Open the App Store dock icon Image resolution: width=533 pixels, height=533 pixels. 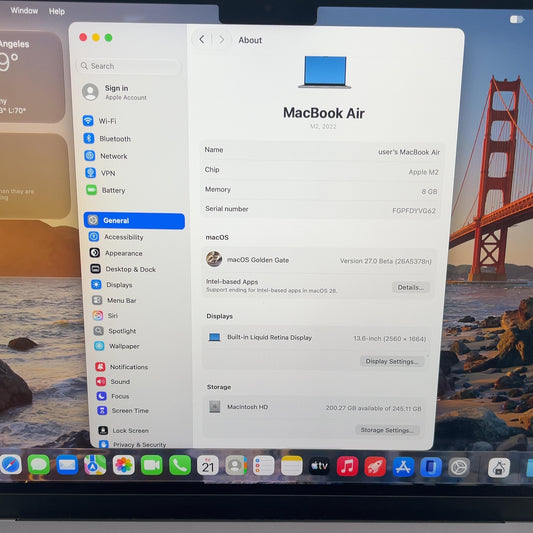403,467
